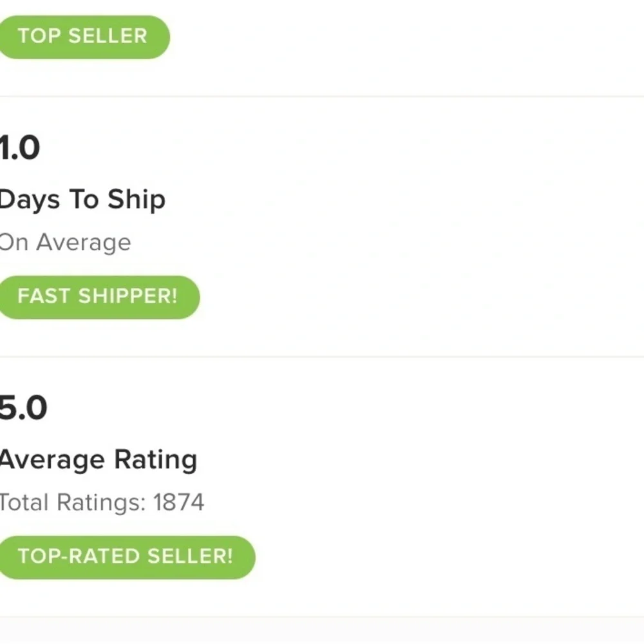Click divider line below FAST SHIPPER section
644x644 pixels.
pos(322,357)
